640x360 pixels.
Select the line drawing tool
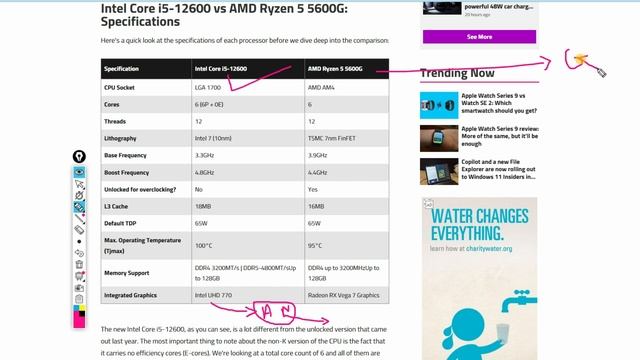(x=79, y=218)
